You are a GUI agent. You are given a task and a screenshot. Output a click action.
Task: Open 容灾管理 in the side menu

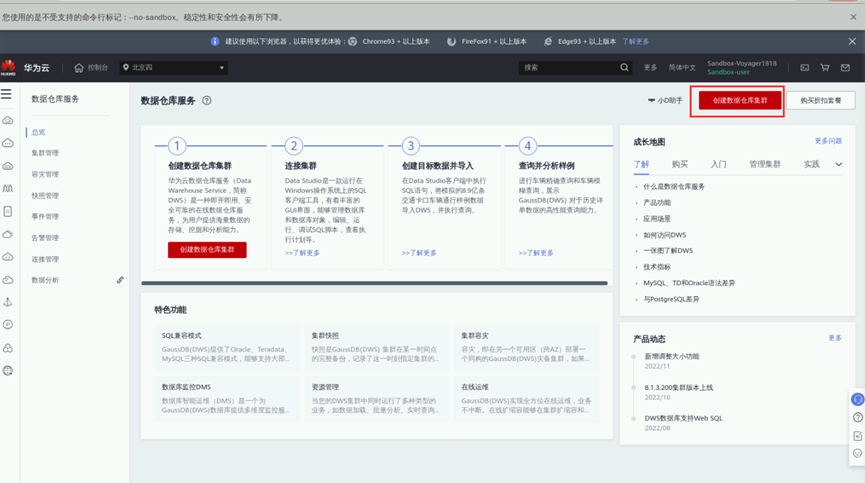point(45,174)
